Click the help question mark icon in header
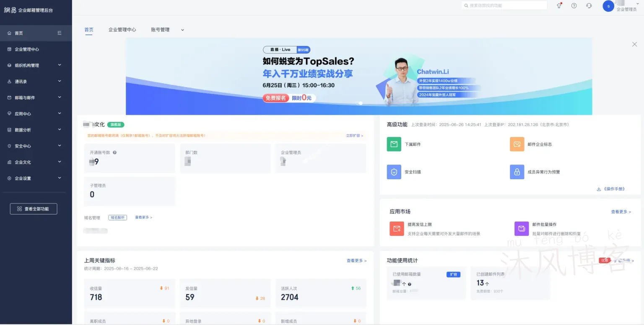 (x=574, y=6)
